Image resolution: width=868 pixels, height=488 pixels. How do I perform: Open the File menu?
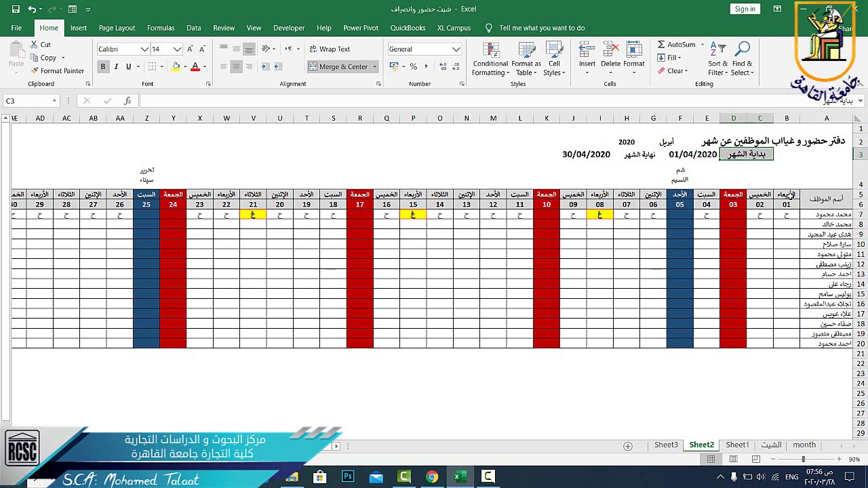pos(16,28)
